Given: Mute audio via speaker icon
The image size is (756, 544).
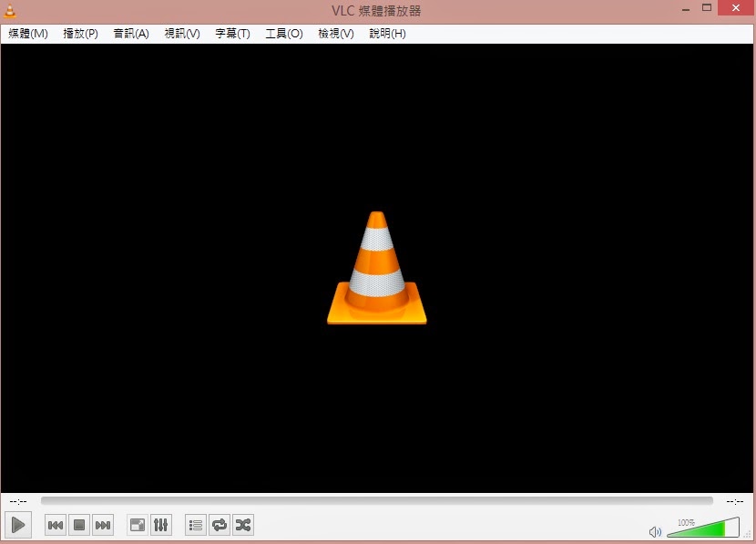Looking at the screenshot, I should click(x=655, y=532).
